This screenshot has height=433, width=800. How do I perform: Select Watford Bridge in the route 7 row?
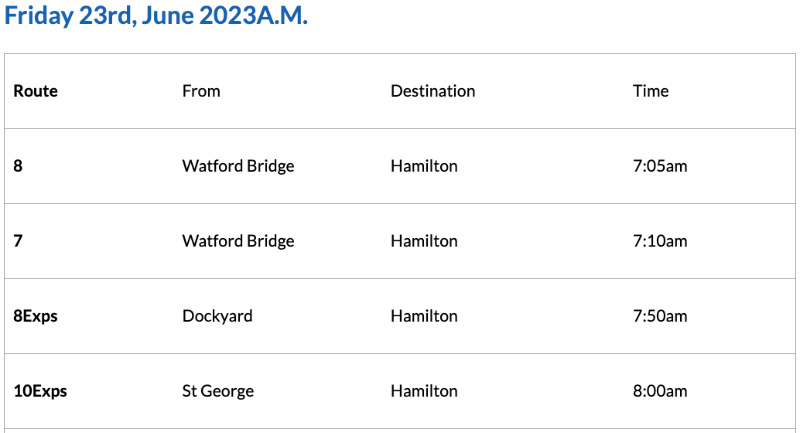(x=238, y=241)
